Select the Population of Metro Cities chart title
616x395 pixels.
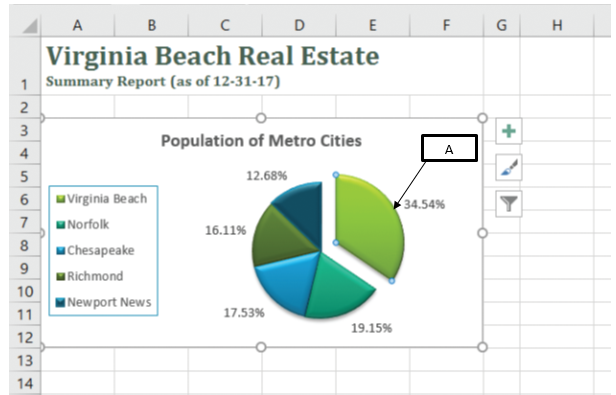[261, 141]
